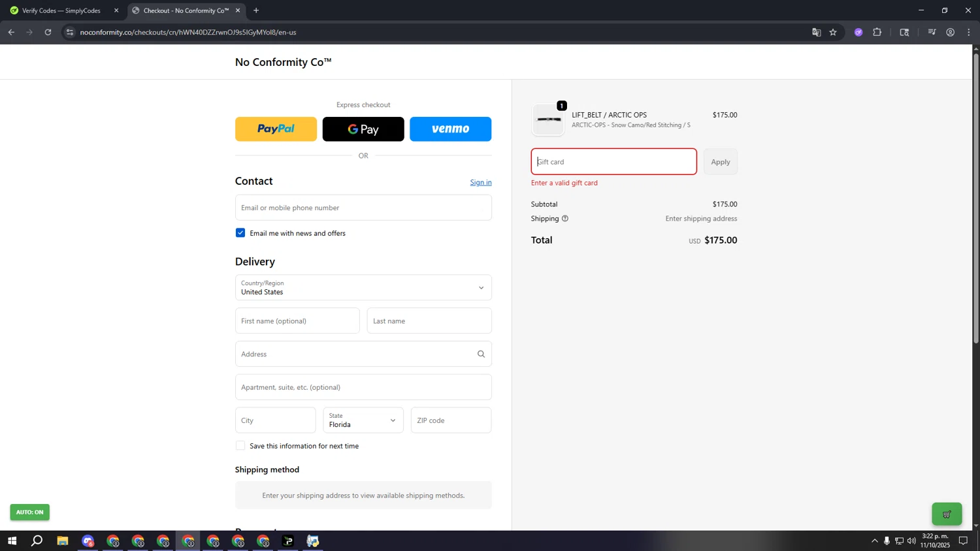
Task: Show hidden system tray icons
Action: point(875,541)
